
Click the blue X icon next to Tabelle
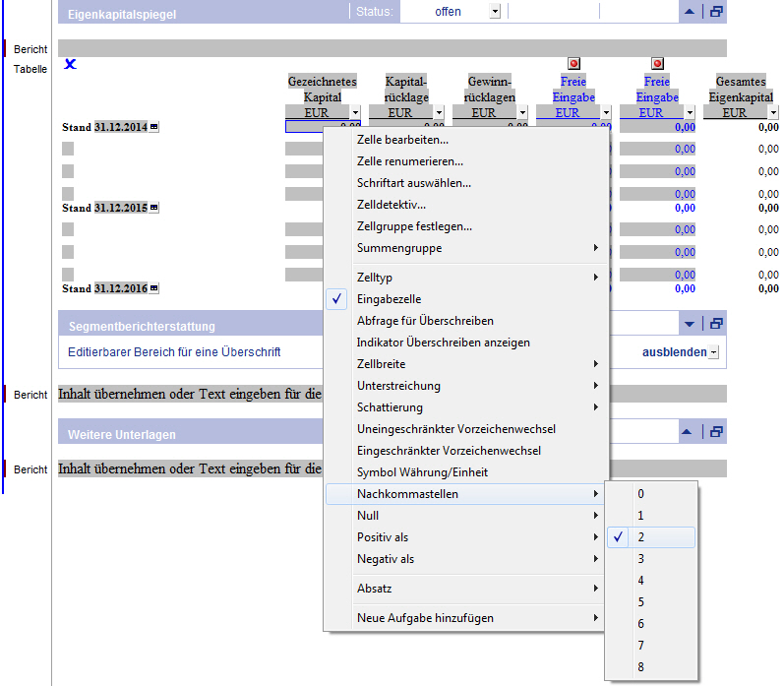coord(70,64)
